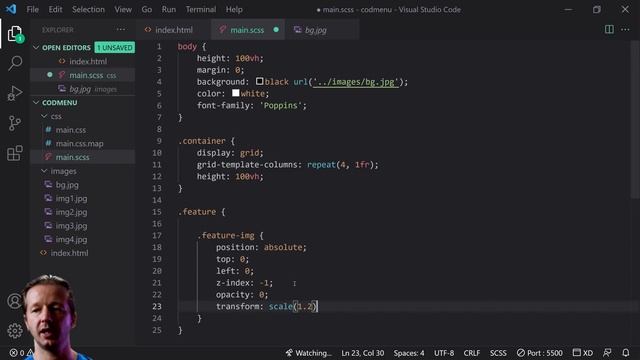Open bg.jpg in images folder
The height and width of the screenshot is (360, 640).
coord(83,185)
